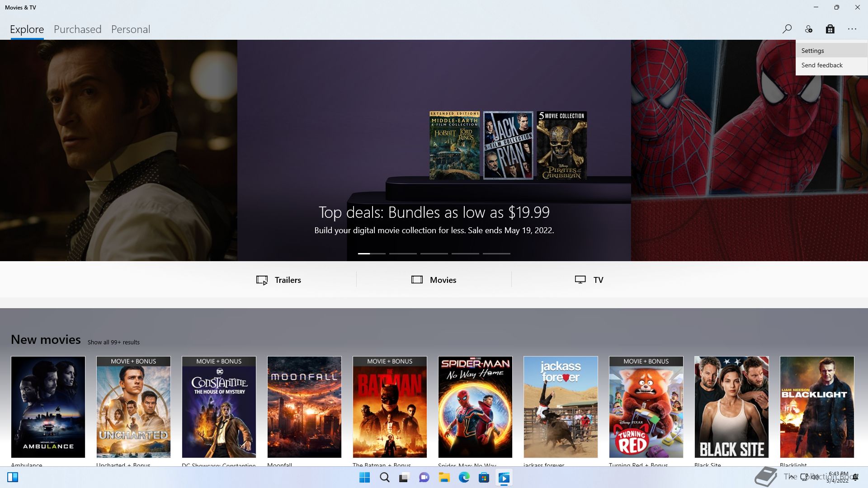868x488 pixels.
Task: Select the fifth carousel slide indicator
Action: [496, 253]
